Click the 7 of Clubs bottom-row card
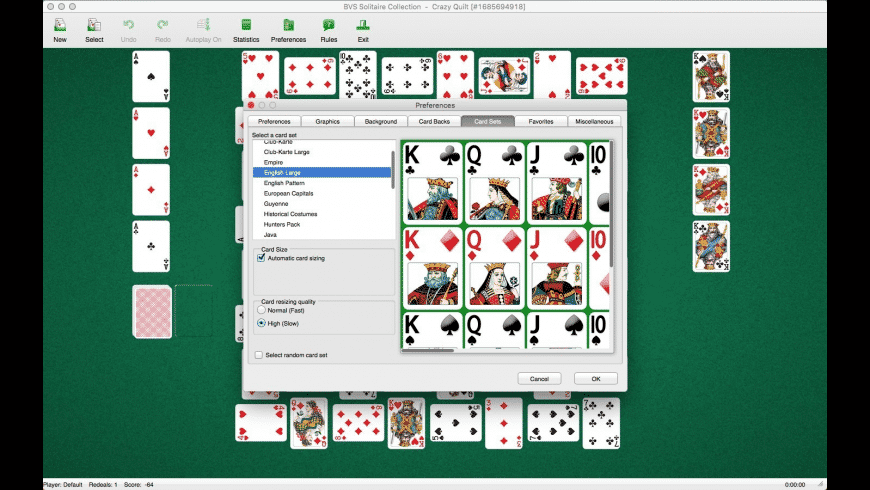Image resolution: width=870 pixels, height=490 pixels. [601, 423]
